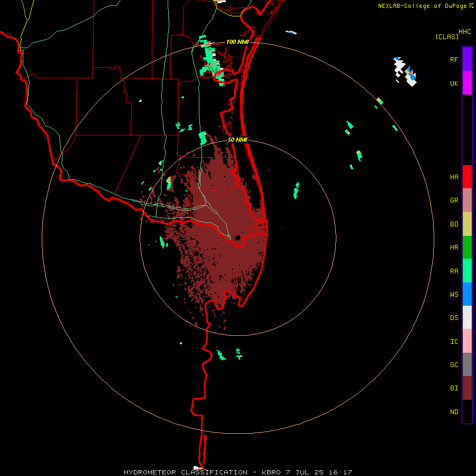Click the "RF" legend label

454,60
